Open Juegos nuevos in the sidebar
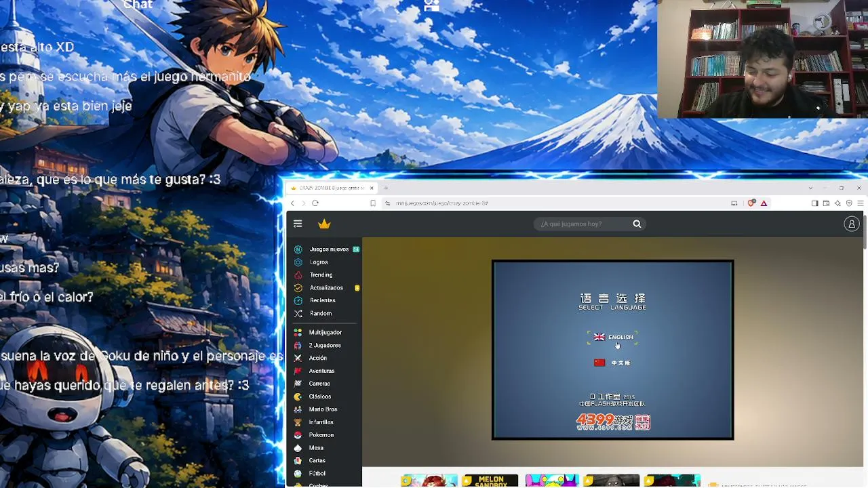Viewport: 868px width, 488px height. coord(329,249)
